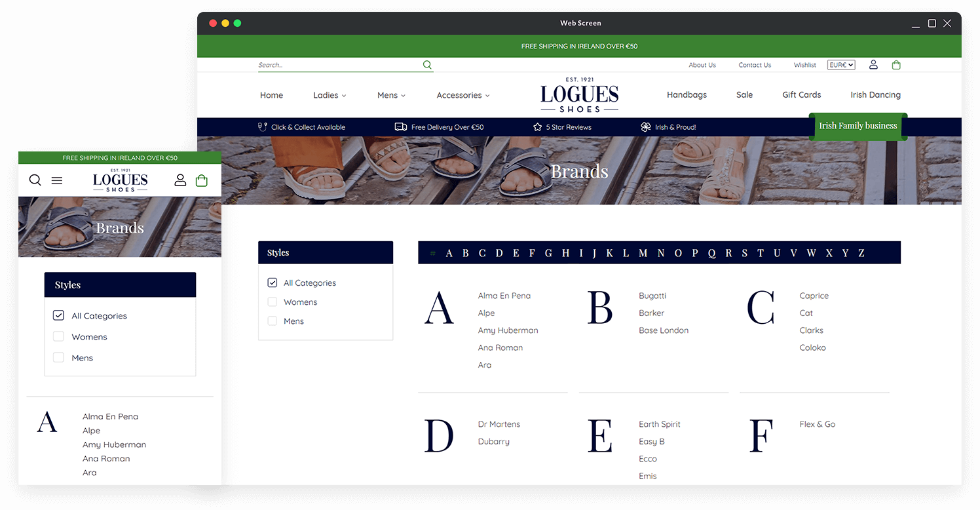
Task: Open the Alma En Pena brand in web screen
Action: [504, 296]
